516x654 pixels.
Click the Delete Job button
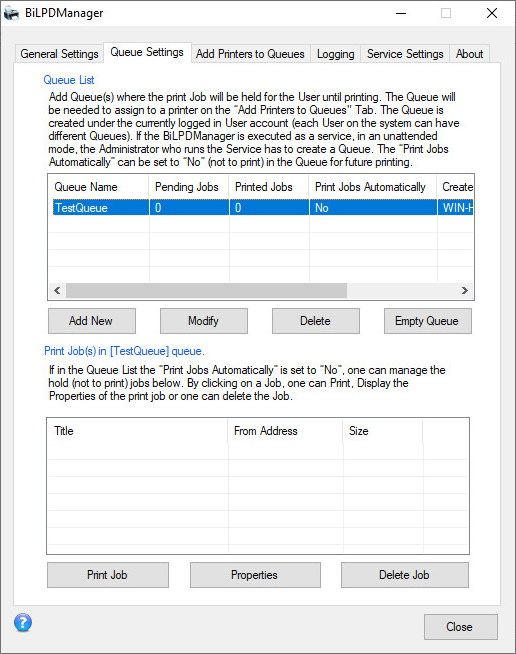point(405,575)
